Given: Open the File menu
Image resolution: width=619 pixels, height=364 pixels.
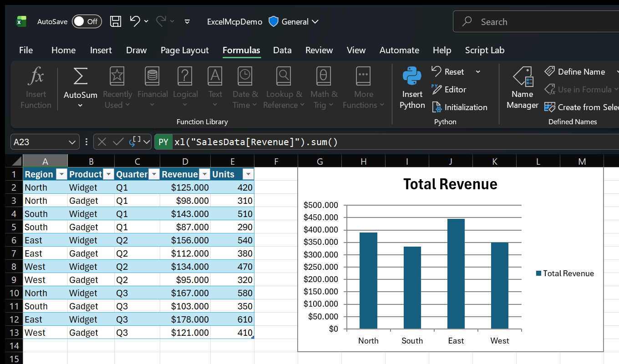Looking at the screenshot, I should 26,50.
